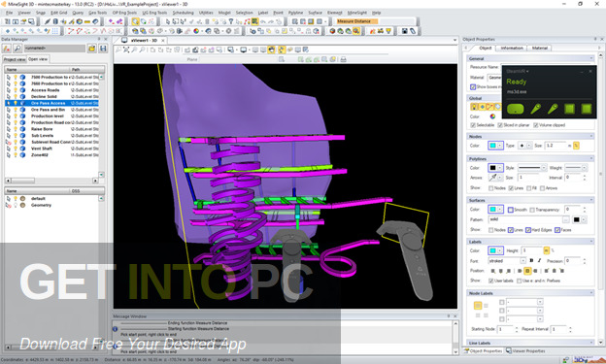606x364 pixels.
Task: Toggle the Surfaces Faces checkbox
Action: (x=557, y=230)
